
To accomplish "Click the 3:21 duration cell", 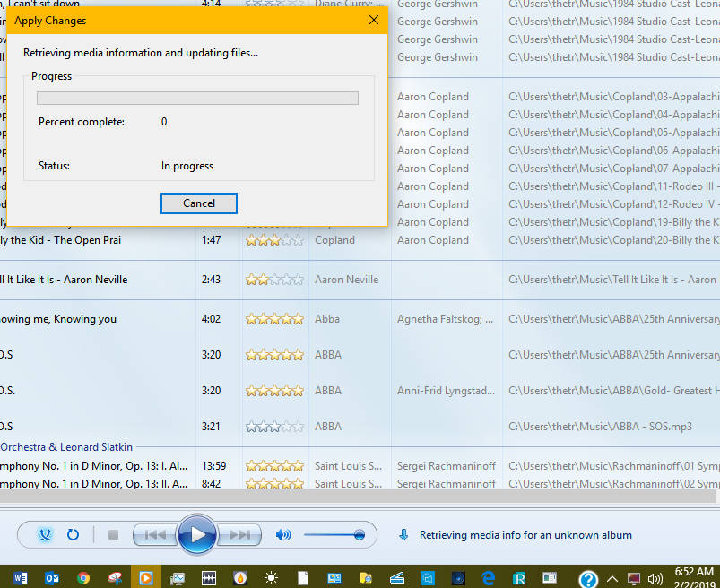I will pos(211,427).
